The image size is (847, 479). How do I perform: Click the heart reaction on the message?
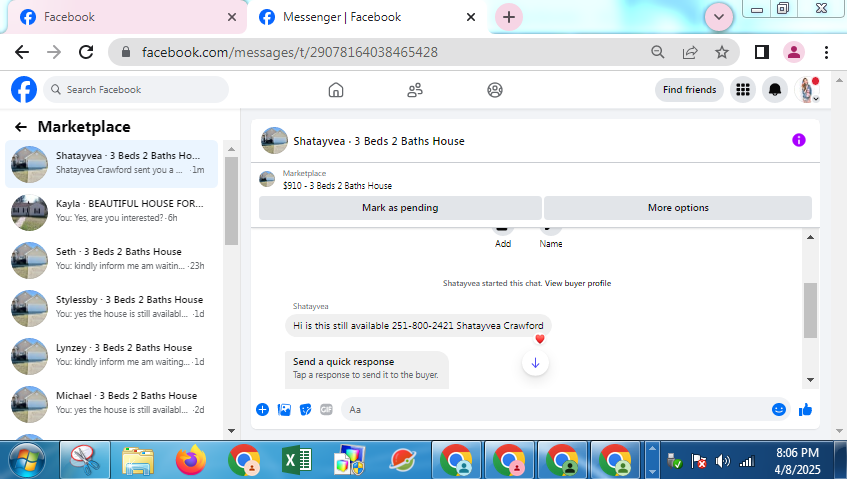click(x=539, y=339)
